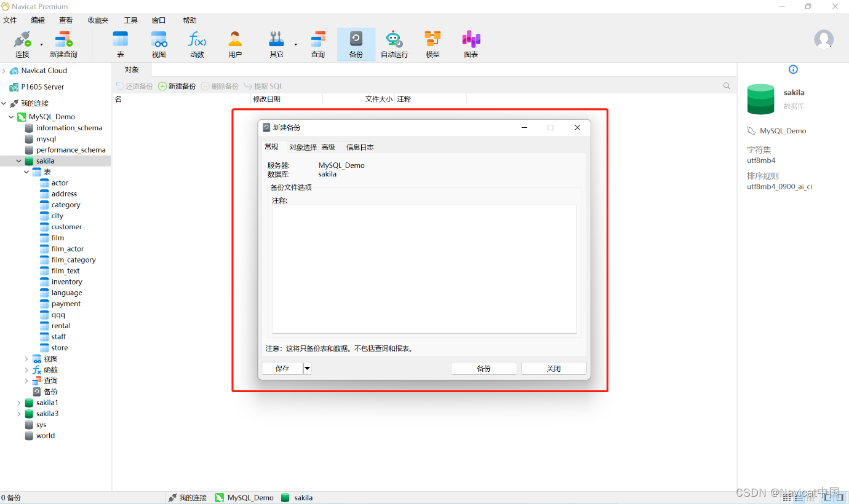Viewport: 849px width, 504px height.
Task: Collapse the MySQL_Demo connection in the tree
Action: click(11, 117)
